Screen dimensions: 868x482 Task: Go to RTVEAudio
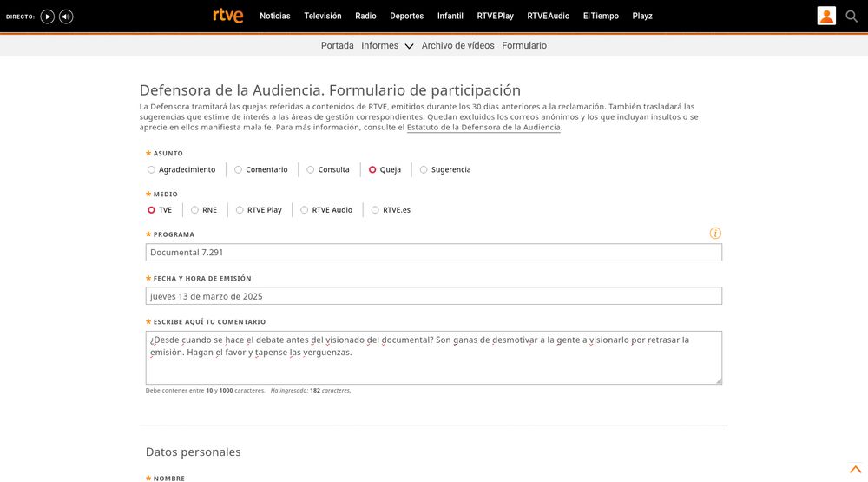[x=548, y=16]
